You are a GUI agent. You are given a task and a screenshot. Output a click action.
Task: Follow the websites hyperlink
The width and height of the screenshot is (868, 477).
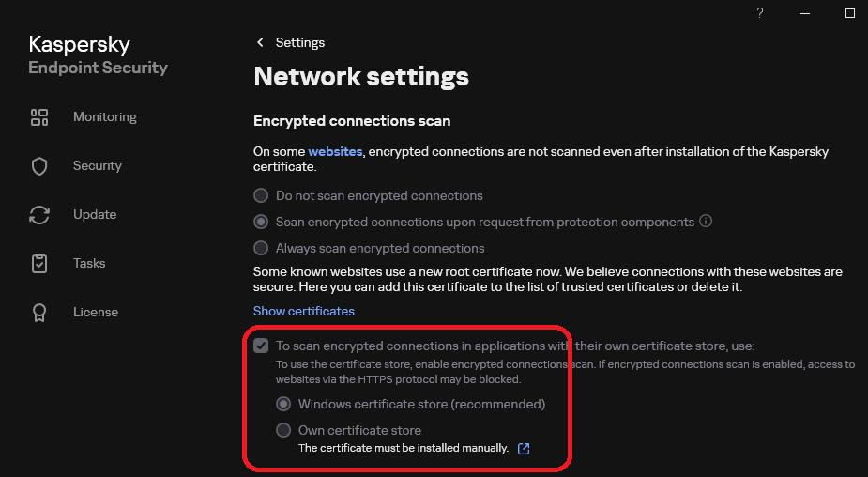click(x=335, y=151)
